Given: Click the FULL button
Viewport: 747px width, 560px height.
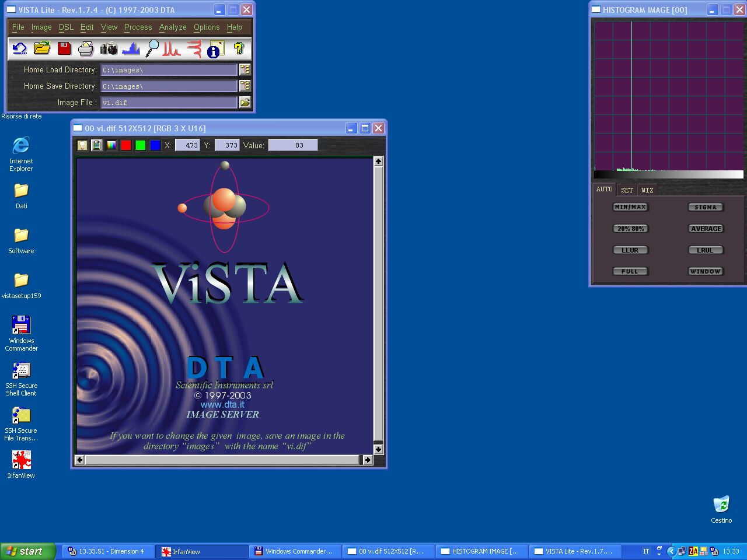Looking at the screenshot, I should (x=630, y=271).
